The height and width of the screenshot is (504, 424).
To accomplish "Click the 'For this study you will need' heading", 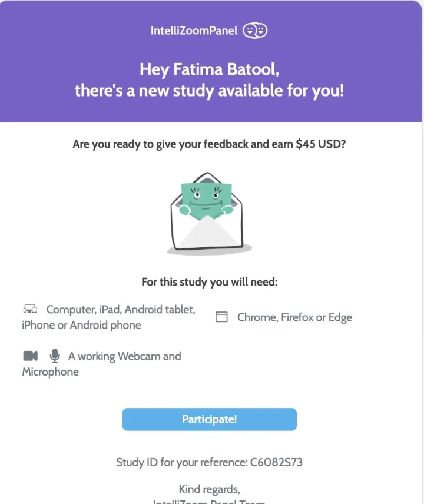I will pyautogui.click(x=209, y=282).
